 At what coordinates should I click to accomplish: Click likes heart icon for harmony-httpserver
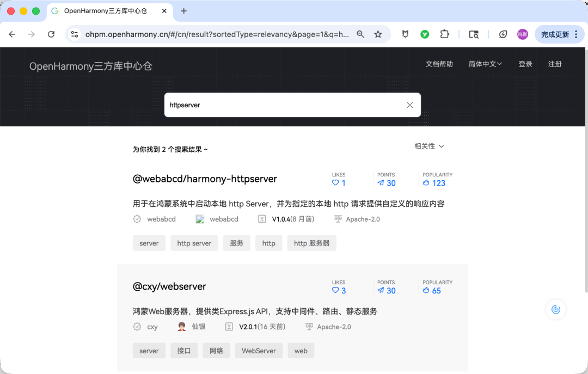pos(335,183)
